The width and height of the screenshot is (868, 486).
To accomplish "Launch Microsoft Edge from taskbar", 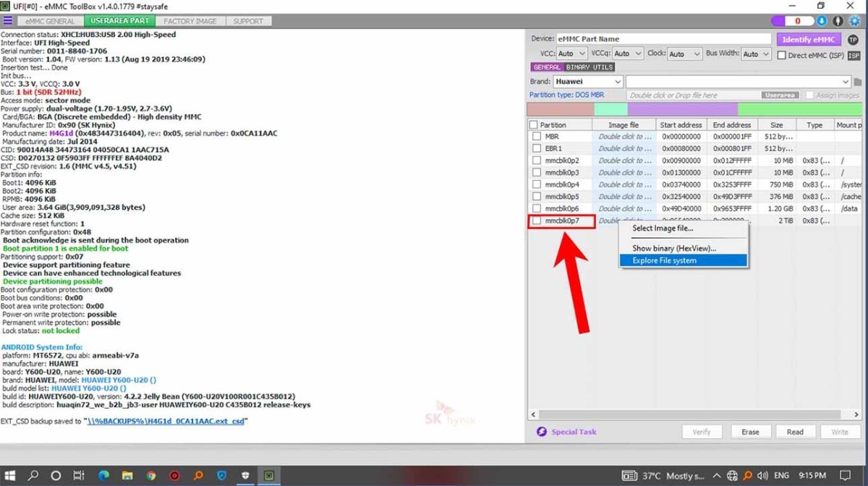I will click(x=103, y=476).
